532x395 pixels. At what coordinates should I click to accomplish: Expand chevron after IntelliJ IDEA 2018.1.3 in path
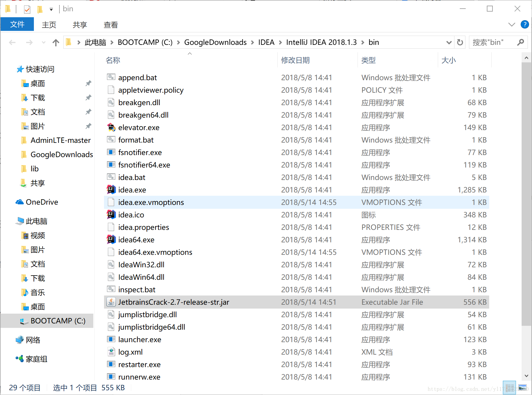click(363, 42)
